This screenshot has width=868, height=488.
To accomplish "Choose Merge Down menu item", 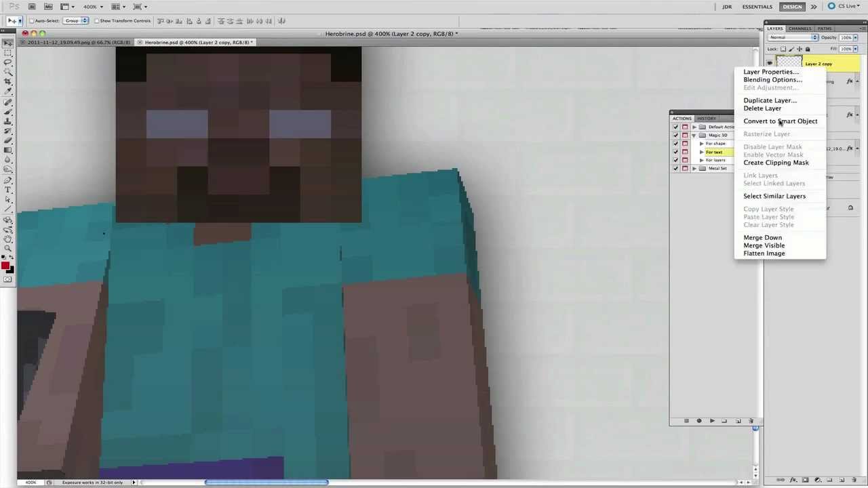I will tap(762, 238).
